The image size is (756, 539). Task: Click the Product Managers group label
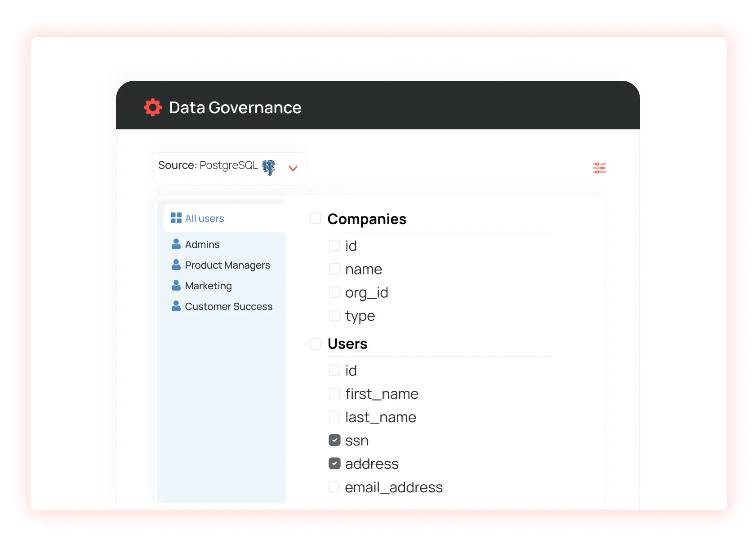coord(227,265)
